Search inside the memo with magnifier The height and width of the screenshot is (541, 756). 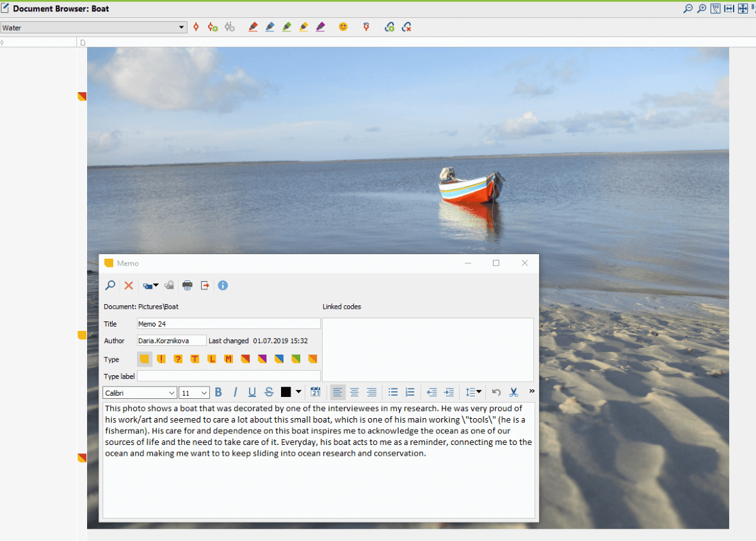pyautogui.click(x=110, y=286)
